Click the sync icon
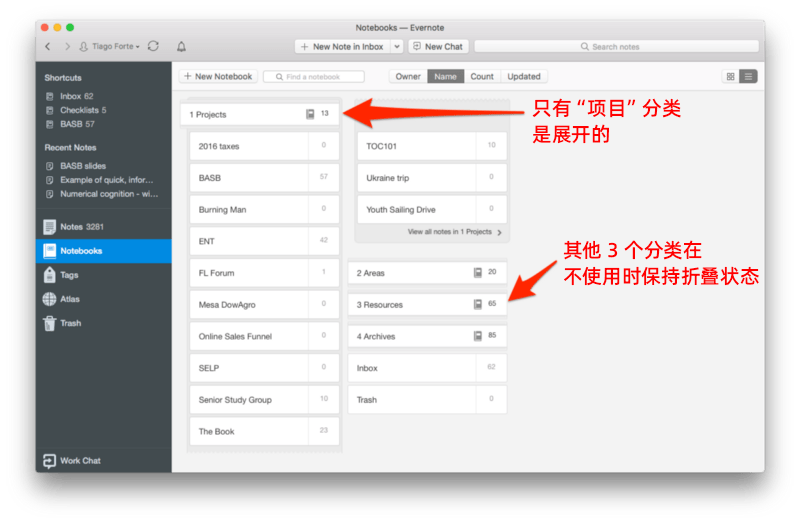This screenshot has width=800, height=523. [153, 46]
